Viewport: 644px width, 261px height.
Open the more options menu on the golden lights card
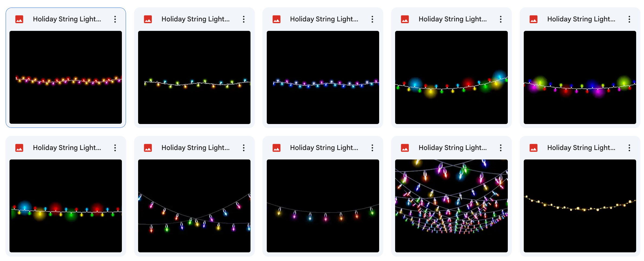tap(629, 148)
